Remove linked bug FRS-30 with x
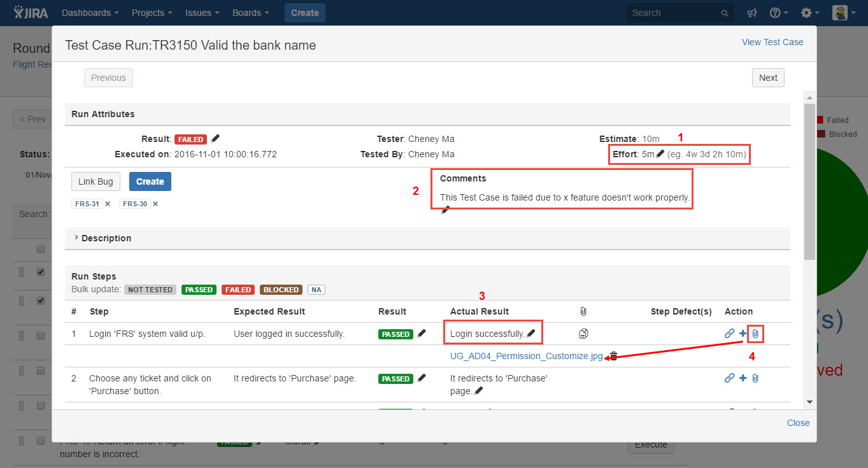868x468 pixels. pos(155,204)
